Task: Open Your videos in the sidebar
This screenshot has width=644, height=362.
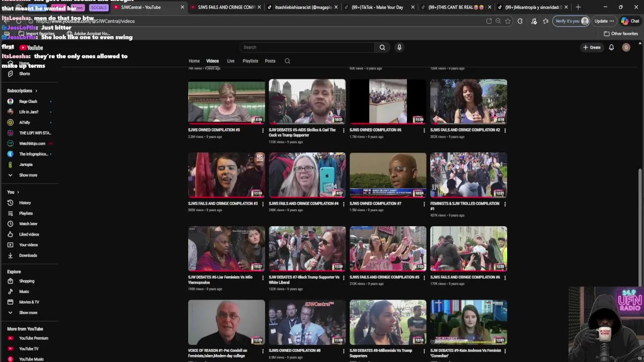Action: click(x=28, y=245)
